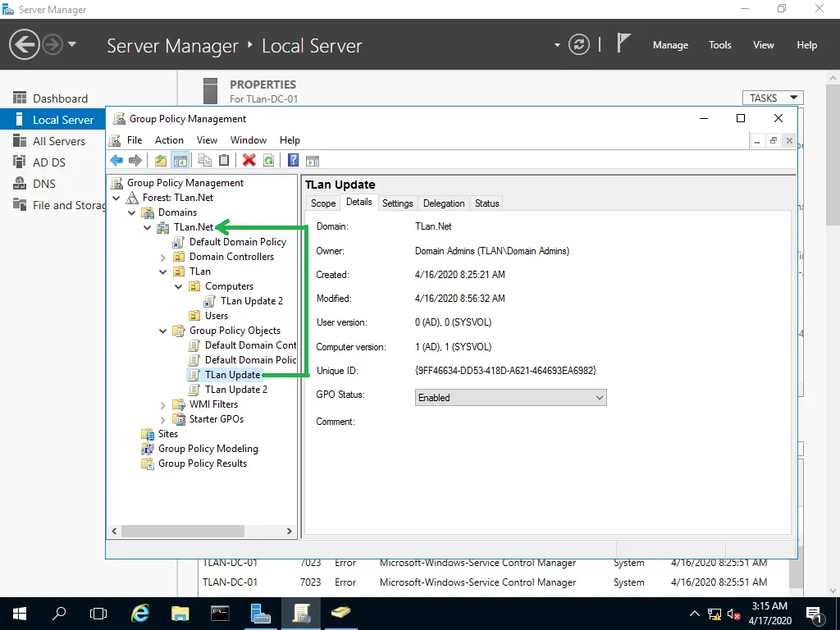Viewport: 840px width, 630px height.
Task: Open Command Prompt from the taskbar
Action: (x=220, y=613)
